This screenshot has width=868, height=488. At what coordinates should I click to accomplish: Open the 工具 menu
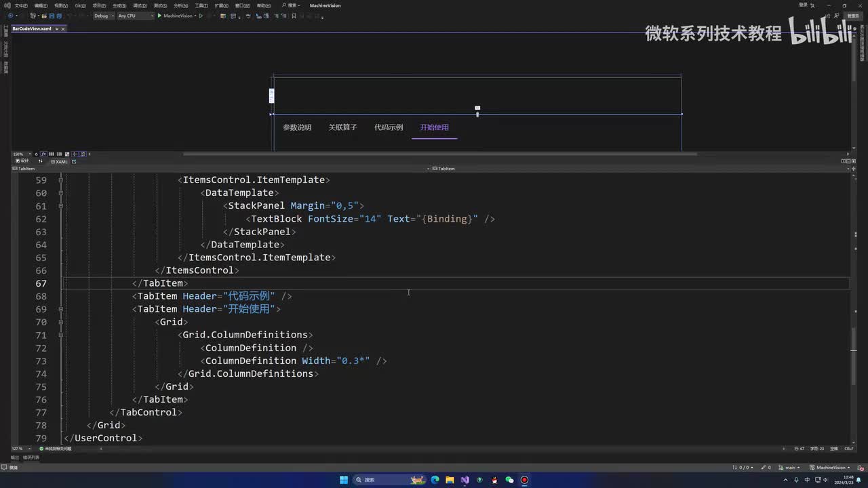point(201,5)
